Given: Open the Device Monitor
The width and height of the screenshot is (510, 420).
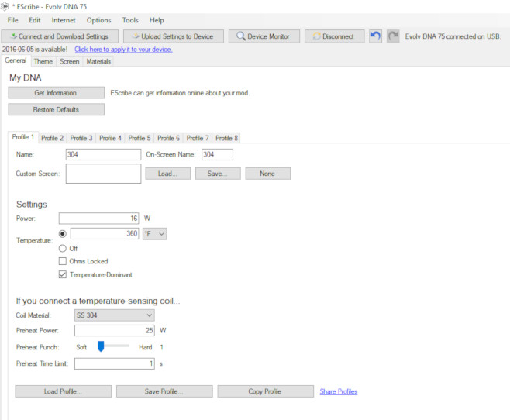Looking at the screenshot, I should click(x=264, y=36).
